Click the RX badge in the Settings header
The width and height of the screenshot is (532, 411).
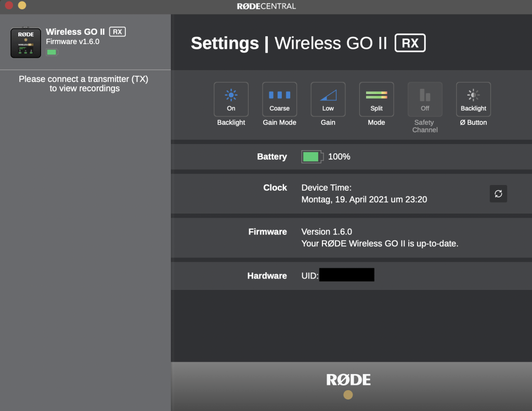pos(410,43)
